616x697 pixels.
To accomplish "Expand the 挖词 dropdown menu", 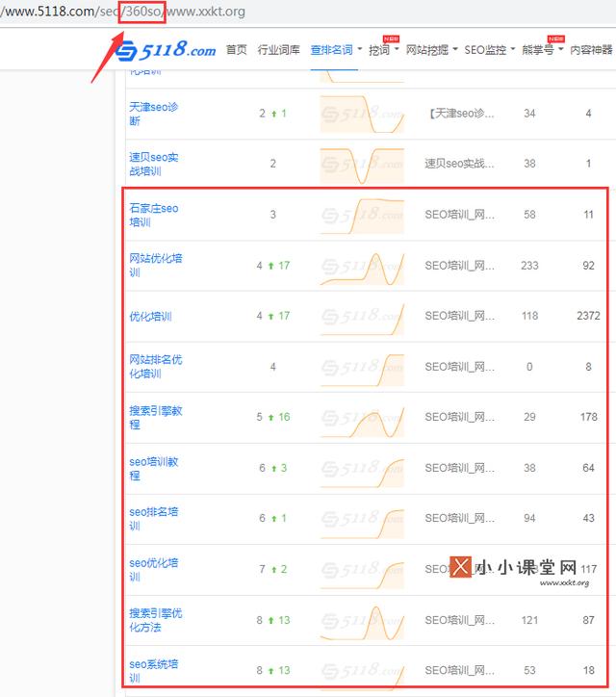I will (383, 50).
